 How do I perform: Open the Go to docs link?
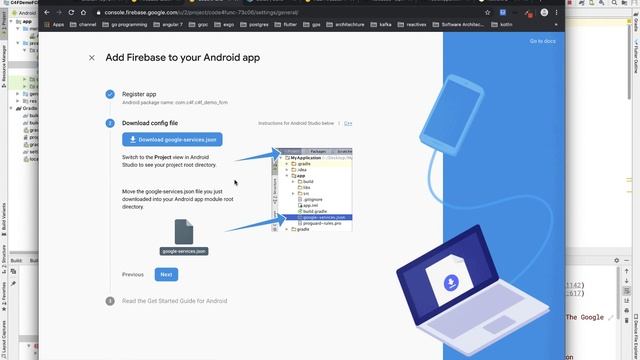point(542,41)
